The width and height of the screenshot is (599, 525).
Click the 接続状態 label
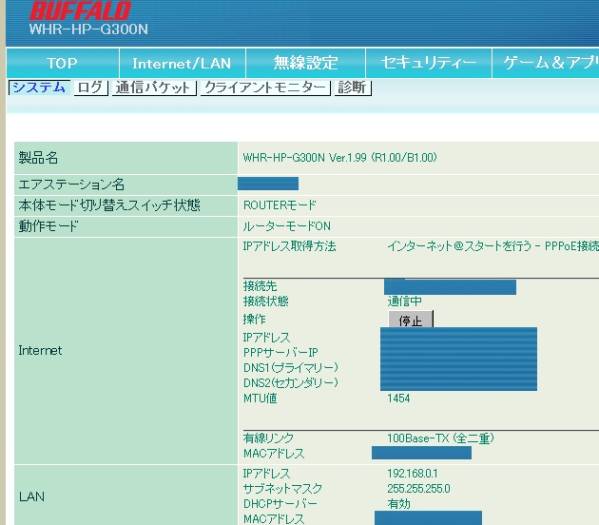[x=266, y=301]
